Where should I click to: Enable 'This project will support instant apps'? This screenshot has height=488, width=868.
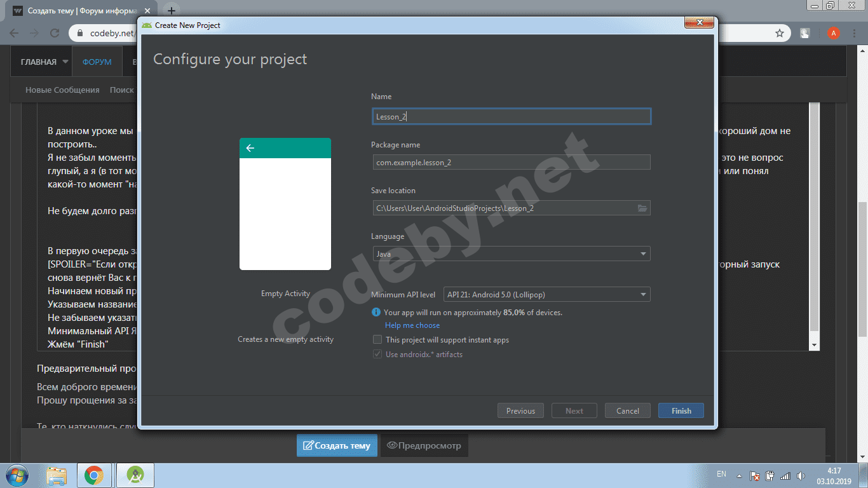[x=377, y=340]
